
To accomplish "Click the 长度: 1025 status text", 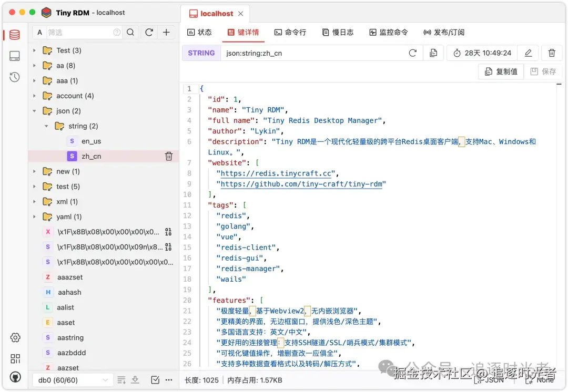I will 201,380.
